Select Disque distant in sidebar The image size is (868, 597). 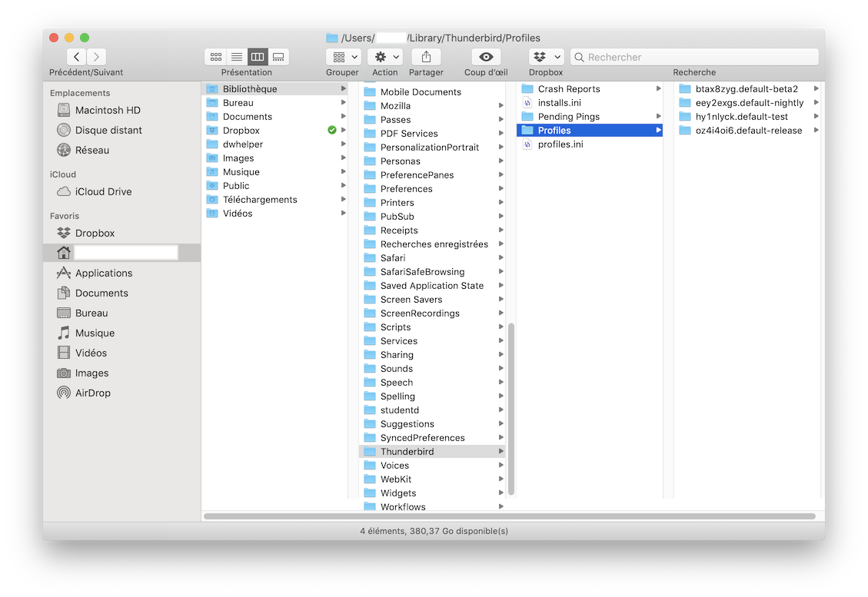click(121, 130)
